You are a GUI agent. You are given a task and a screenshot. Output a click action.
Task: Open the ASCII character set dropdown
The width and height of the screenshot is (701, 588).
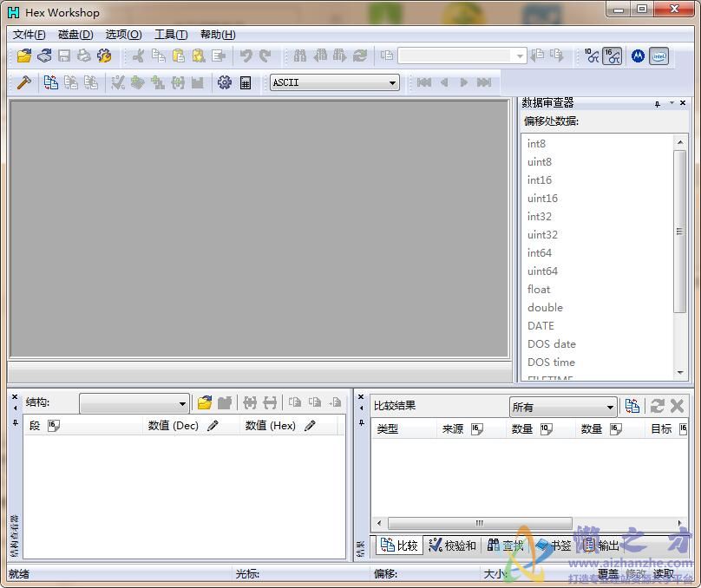[x=392, y=82]
